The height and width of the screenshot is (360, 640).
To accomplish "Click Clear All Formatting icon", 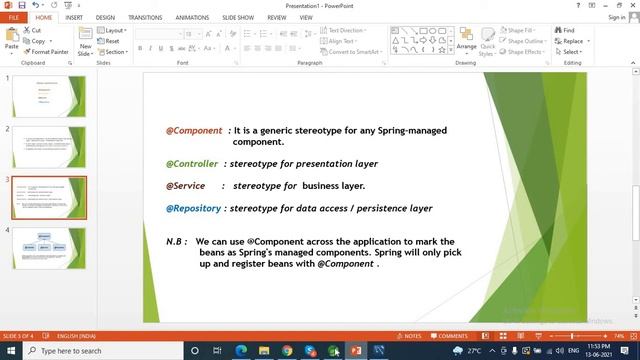I will [x=233, y=34].
